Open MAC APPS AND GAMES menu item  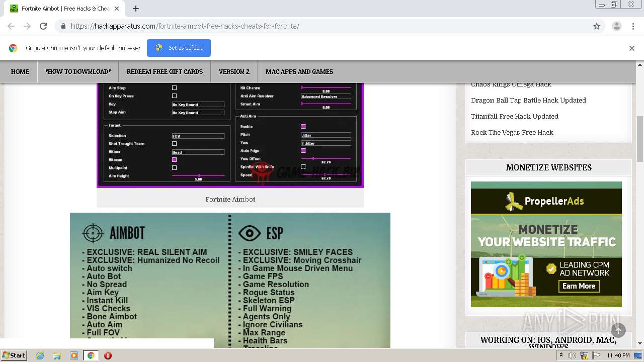click(x=299, y=71)
